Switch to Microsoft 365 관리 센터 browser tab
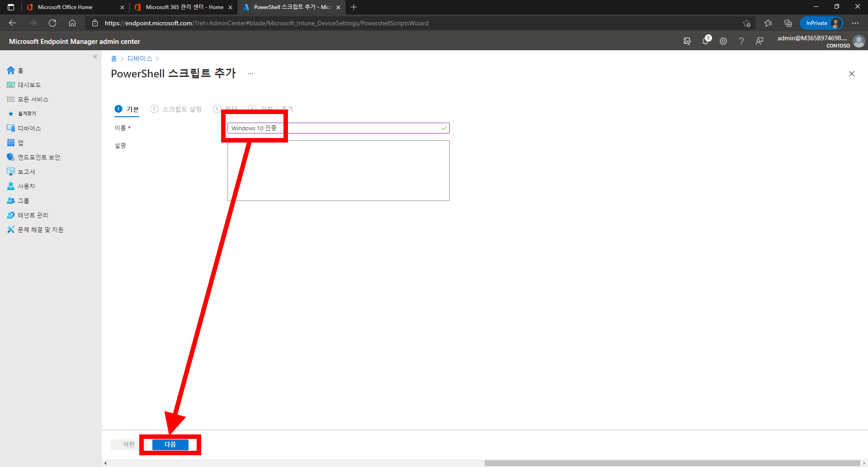Viewport: 868px width, 467px height. click(x=183, y=7)
